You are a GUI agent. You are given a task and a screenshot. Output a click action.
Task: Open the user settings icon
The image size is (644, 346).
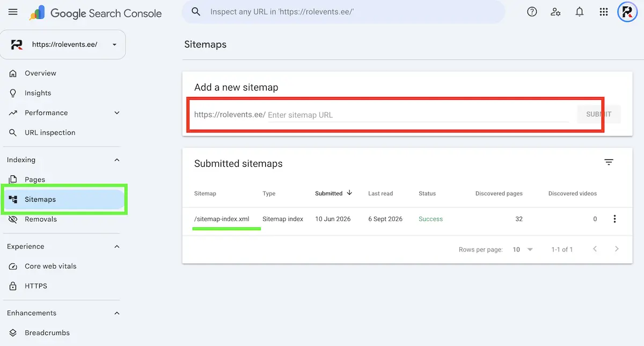(x=555, y=12)
